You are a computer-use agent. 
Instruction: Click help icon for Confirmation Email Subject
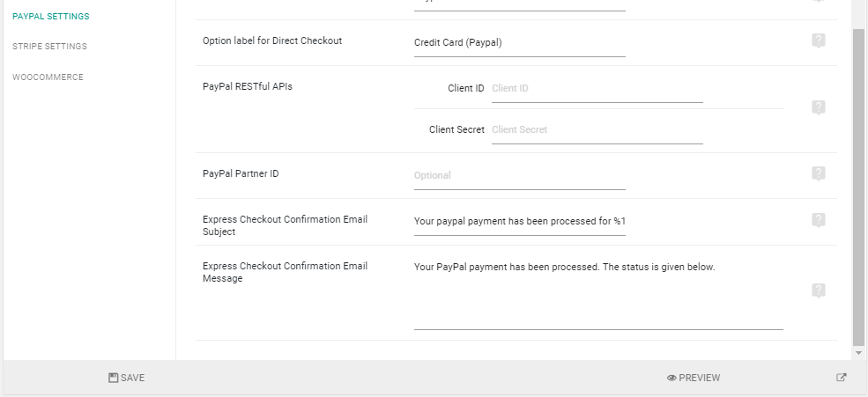[x=818, y=220]
